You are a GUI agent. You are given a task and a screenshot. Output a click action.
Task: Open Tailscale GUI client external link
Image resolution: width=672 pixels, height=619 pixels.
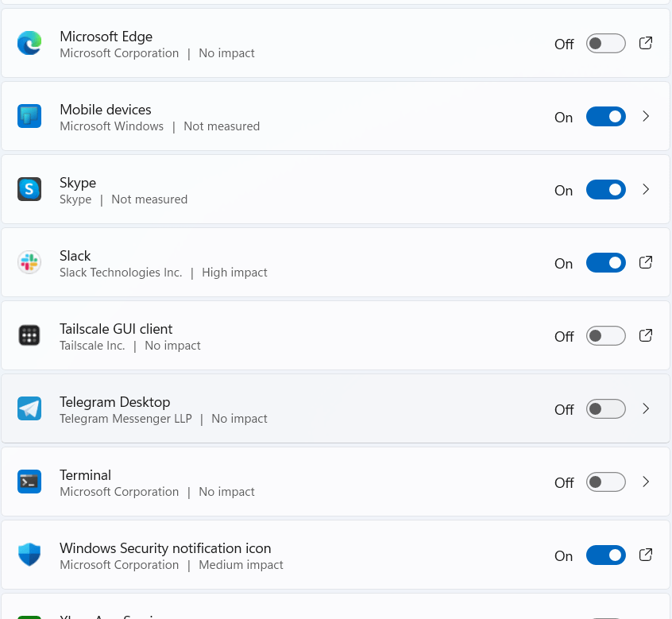click(x=646, y=335)
